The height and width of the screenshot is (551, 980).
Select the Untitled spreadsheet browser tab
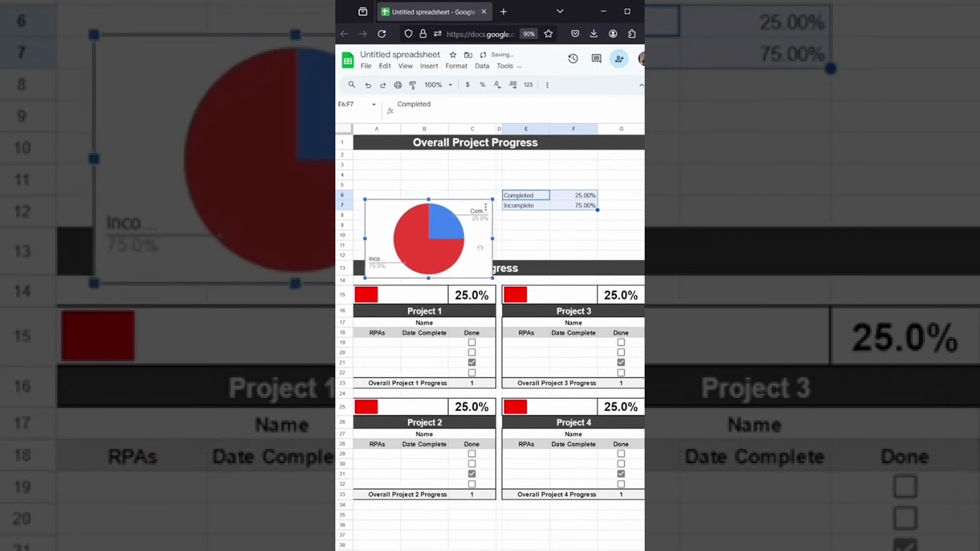(433, 11)
